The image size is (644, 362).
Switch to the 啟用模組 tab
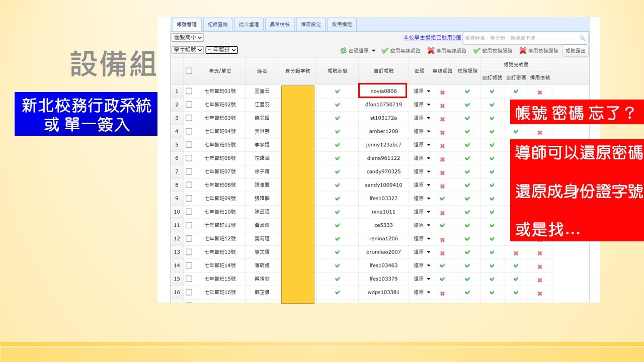(x=342, y=24)
